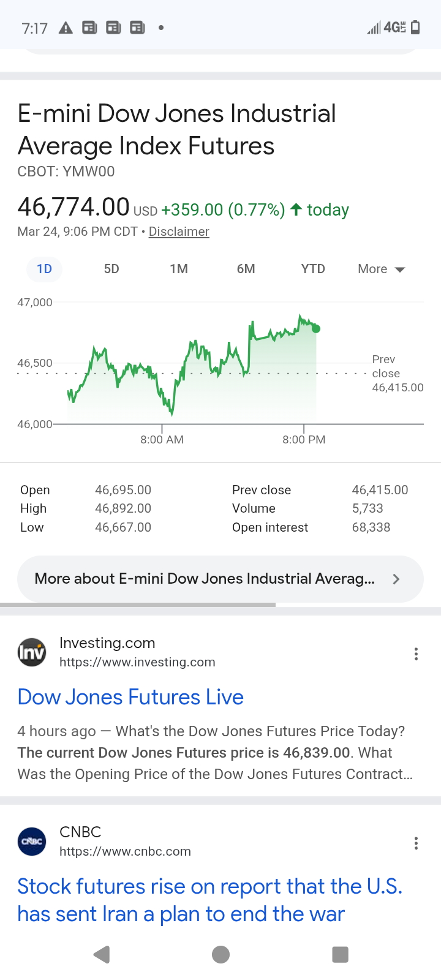
Task: Select the 1D chart range
Action: (x=44, y=269)
